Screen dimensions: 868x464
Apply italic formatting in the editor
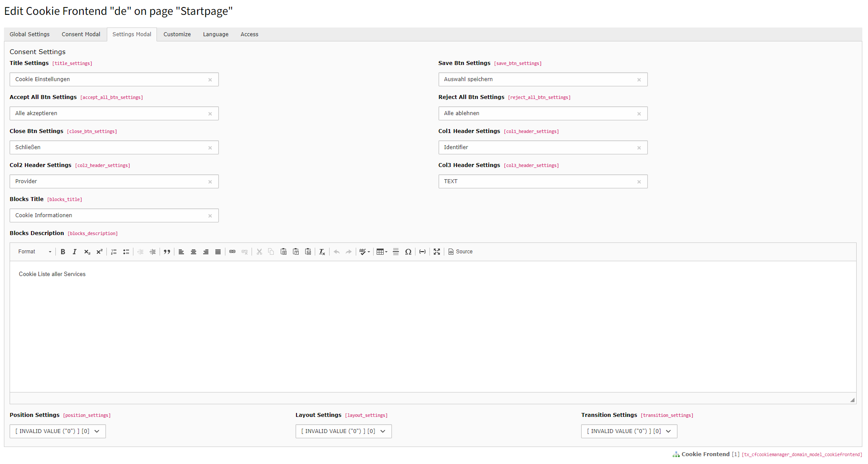click(x=75, y=252)
